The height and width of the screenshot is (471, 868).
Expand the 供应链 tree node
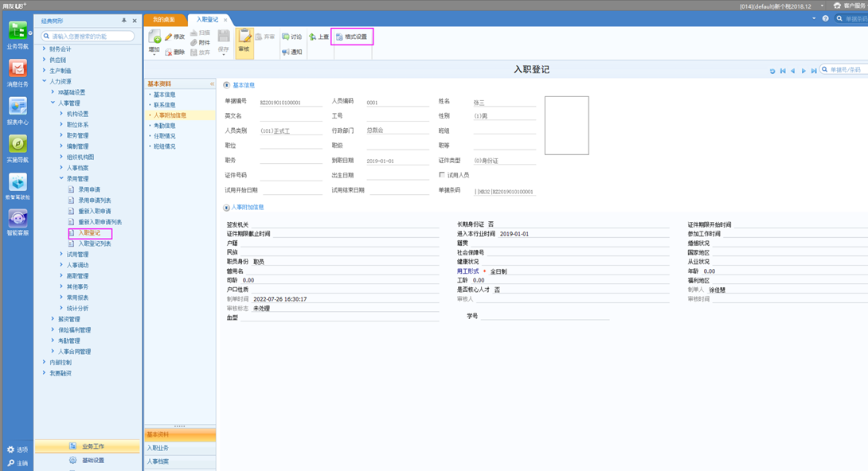(45, 60)
